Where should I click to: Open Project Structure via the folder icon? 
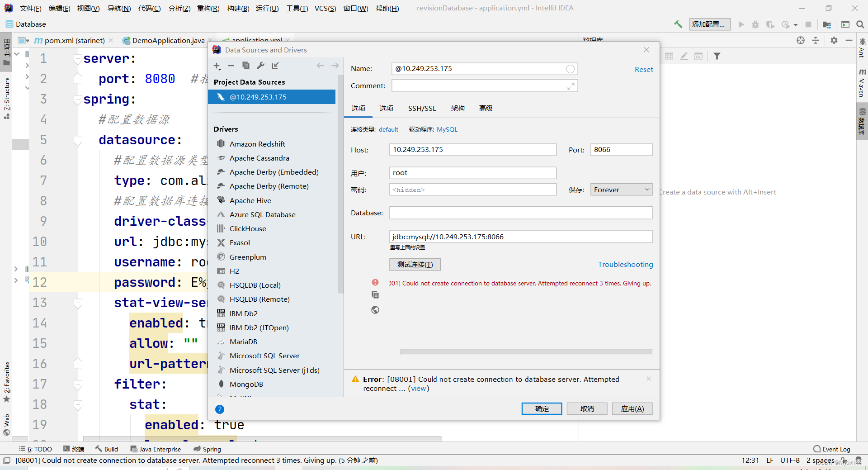click(x=827, y=24)
